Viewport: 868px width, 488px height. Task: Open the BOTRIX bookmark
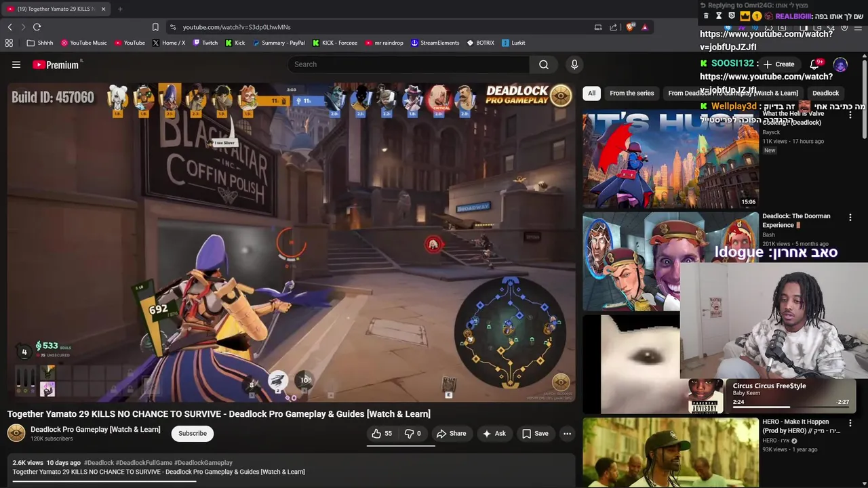481,43
